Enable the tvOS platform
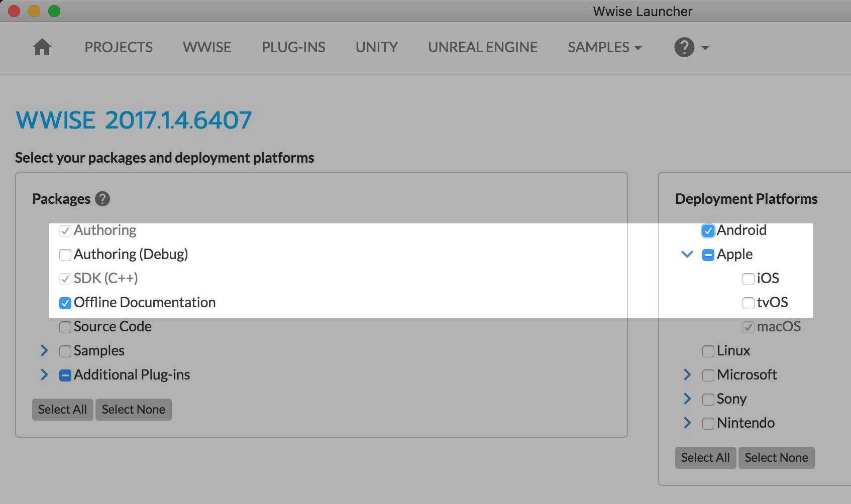851x504 pixels. [x=748, y=303]
